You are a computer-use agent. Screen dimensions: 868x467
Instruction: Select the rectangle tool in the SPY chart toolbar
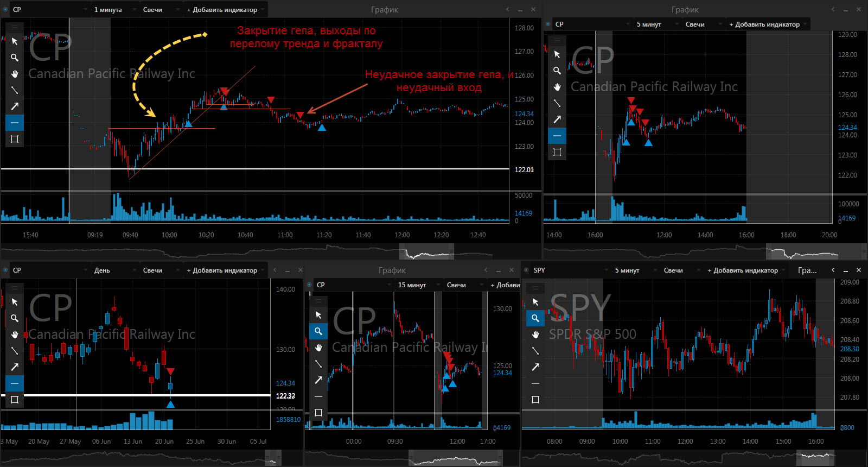click(535, 400)
